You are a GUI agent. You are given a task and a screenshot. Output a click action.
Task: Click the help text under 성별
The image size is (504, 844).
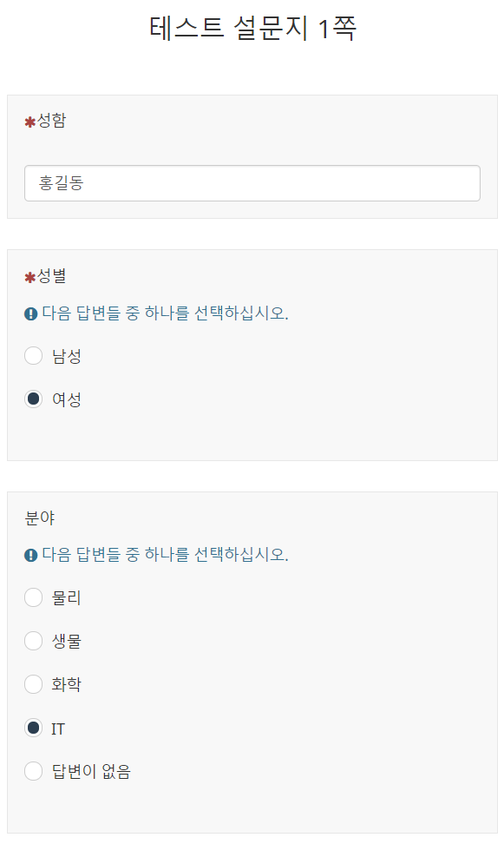click(x=165, y=313)
